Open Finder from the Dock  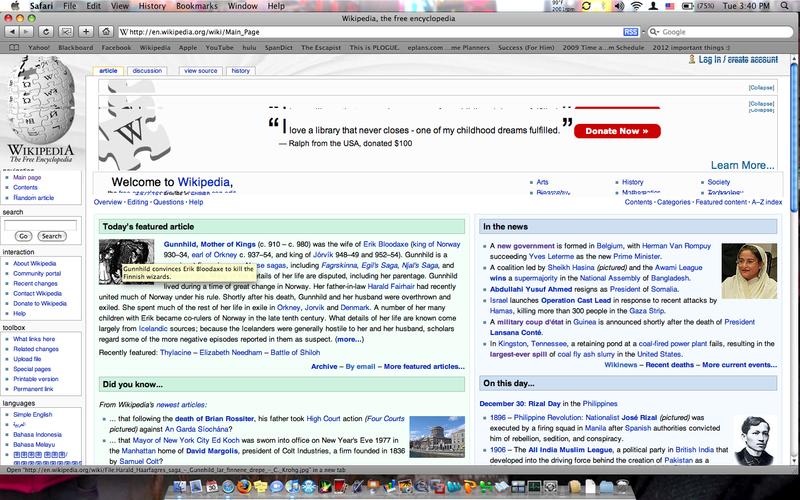(x=180, y=486)
